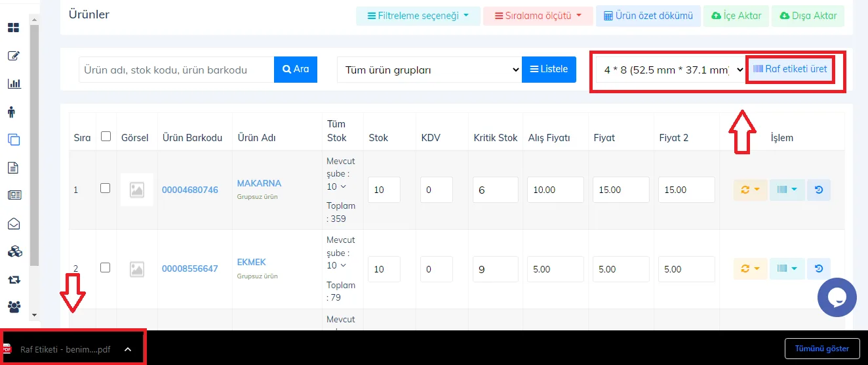Expand MAKARNA Mevcut şube stock chevron

coord(344,187)
